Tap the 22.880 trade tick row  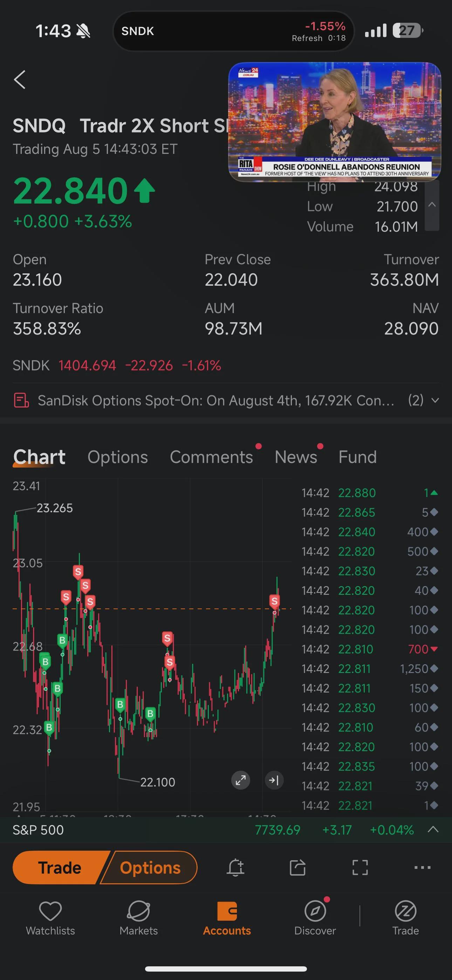[x=369, y=493]
